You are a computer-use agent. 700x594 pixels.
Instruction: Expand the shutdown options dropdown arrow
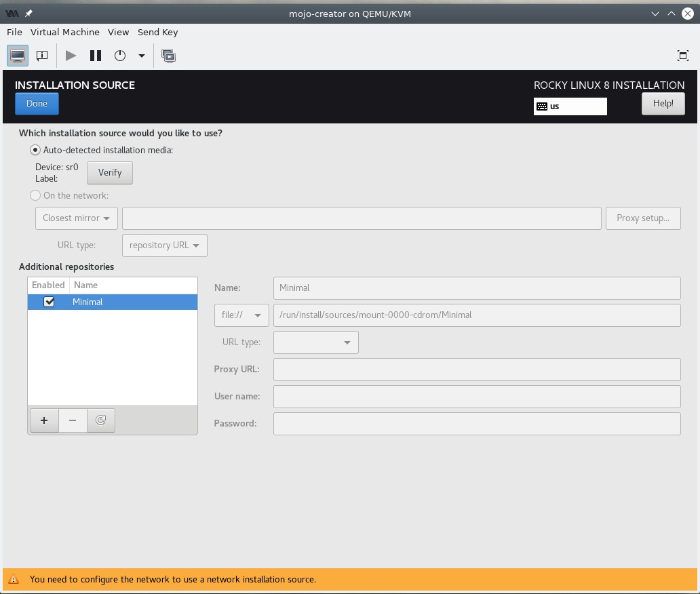(142, 56)
